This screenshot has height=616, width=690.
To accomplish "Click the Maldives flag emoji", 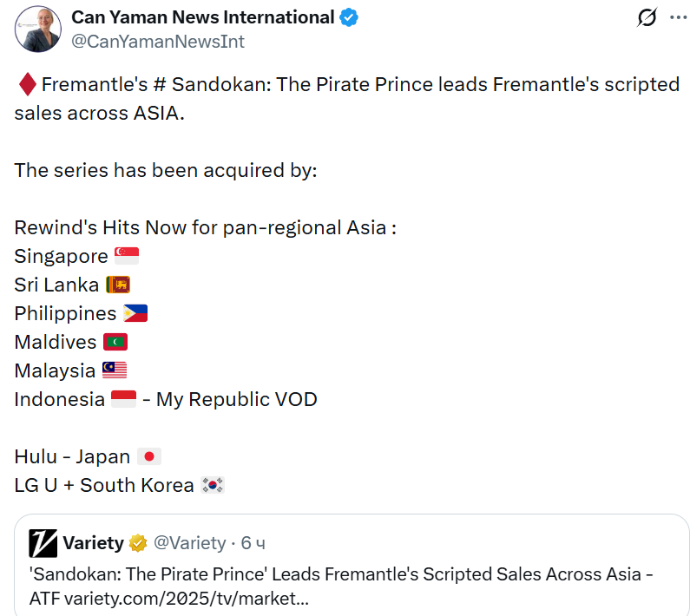I will 115,342.
